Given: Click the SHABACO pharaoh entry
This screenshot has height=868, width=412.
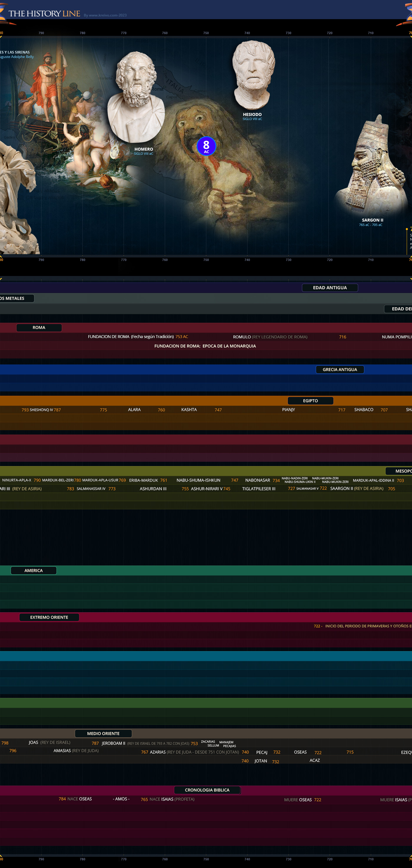Looking at the screenshot, I should (x=364, y=410).
